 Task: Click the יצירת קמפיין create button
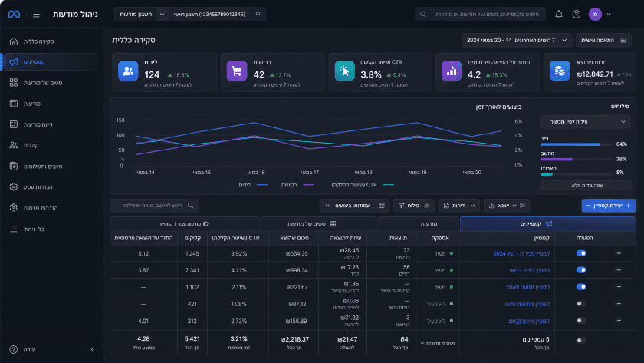click(x=609, y=206)
